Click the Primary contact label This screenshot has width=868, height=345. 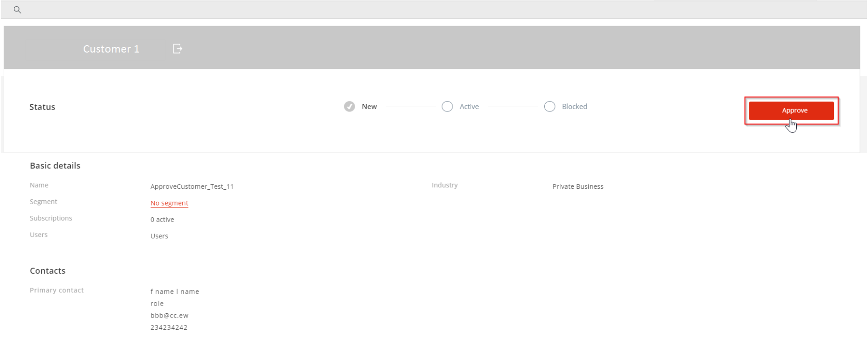pyautogui.click(x=57, y=290)
